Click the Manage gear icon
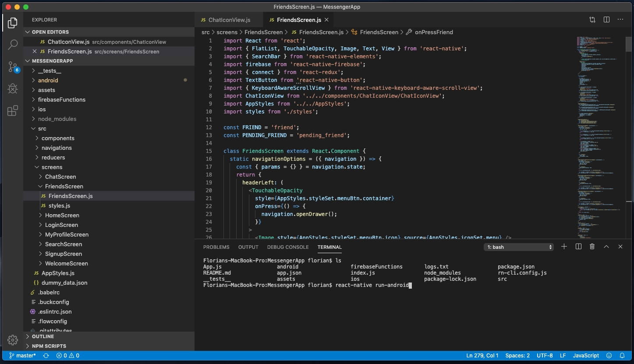 tap(13, 340)
